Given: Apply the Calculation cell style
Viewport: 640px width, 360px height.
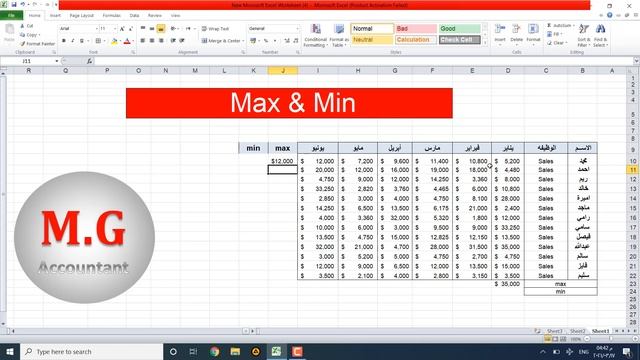Looking at the screenshot, I should tap(416, 40).
